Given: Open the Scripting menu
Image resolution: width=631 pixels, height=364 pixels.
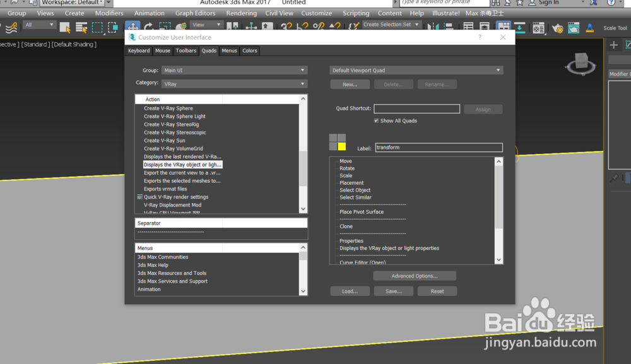Looking at the screenshot, I should click(x=356, y=13).
